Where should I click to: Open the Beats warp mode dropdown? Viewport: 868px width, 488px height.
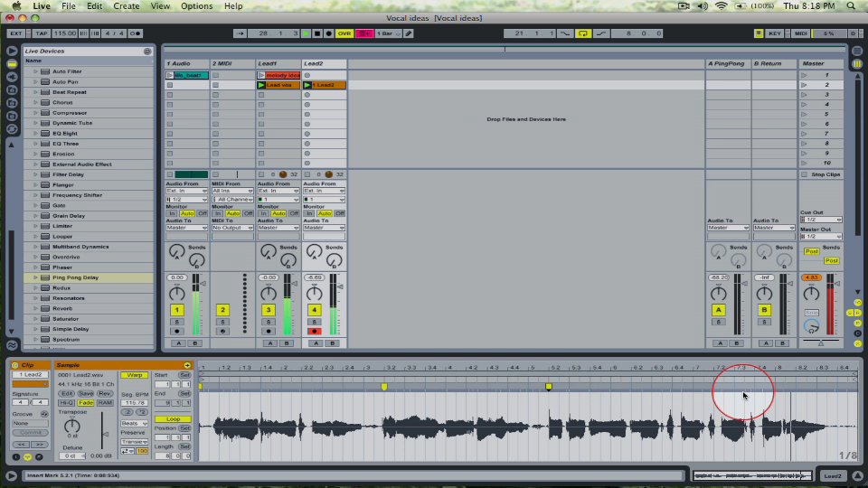click(x=135, y=423)
